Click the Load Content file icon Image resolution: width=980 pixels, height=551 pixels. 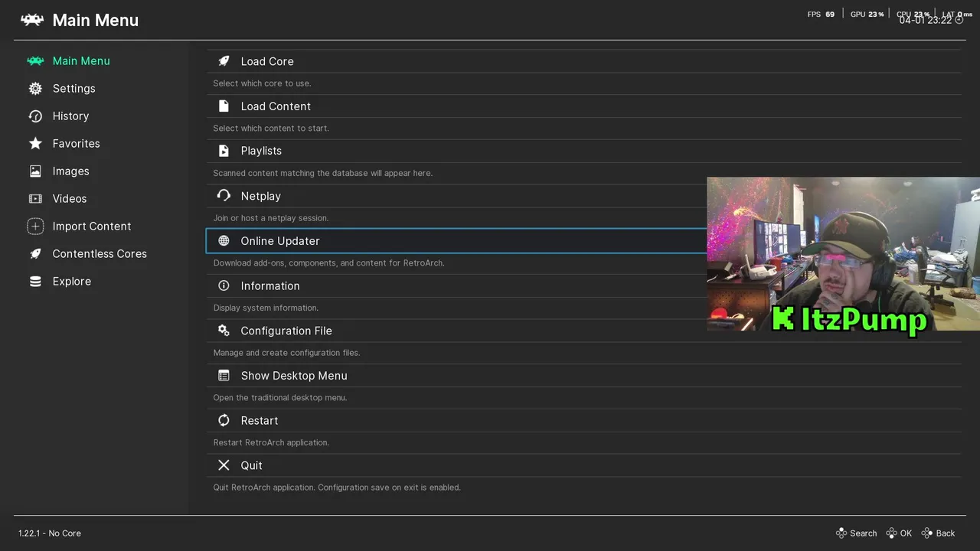(x=224, y=106)
